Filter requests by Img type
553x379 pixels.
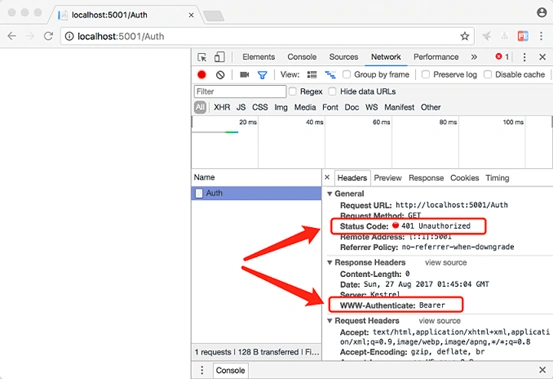(281, 107)
